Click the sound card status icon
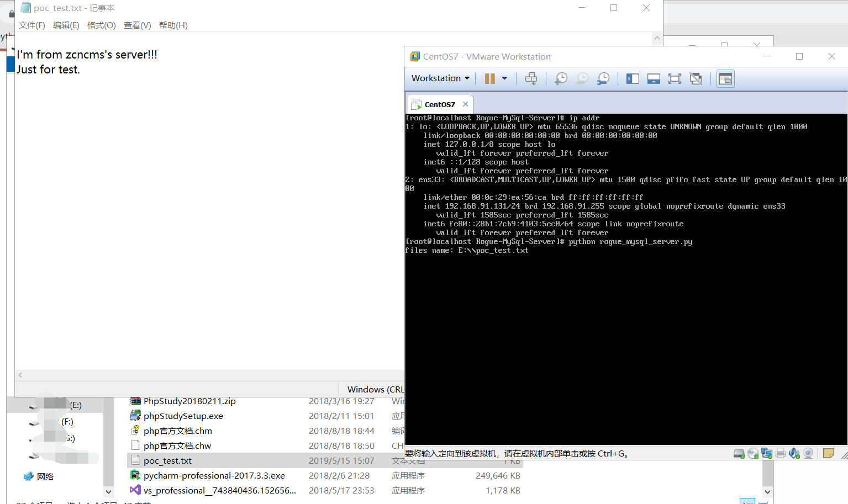Image resolution: width=848 pixels, height=504 pixels. click(x=794, y=453)
